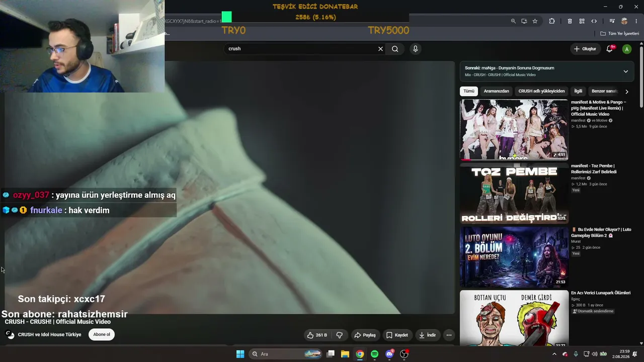Open the taskbar clock showing 23:59
Viewport: 644px width, 362px height.
point(622,354)
